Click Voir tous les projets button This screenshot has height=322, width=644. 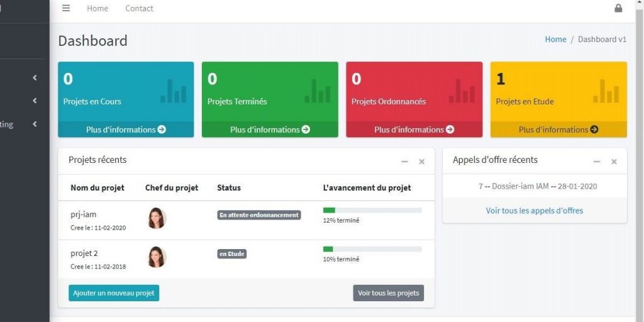(x=388, y=293)
